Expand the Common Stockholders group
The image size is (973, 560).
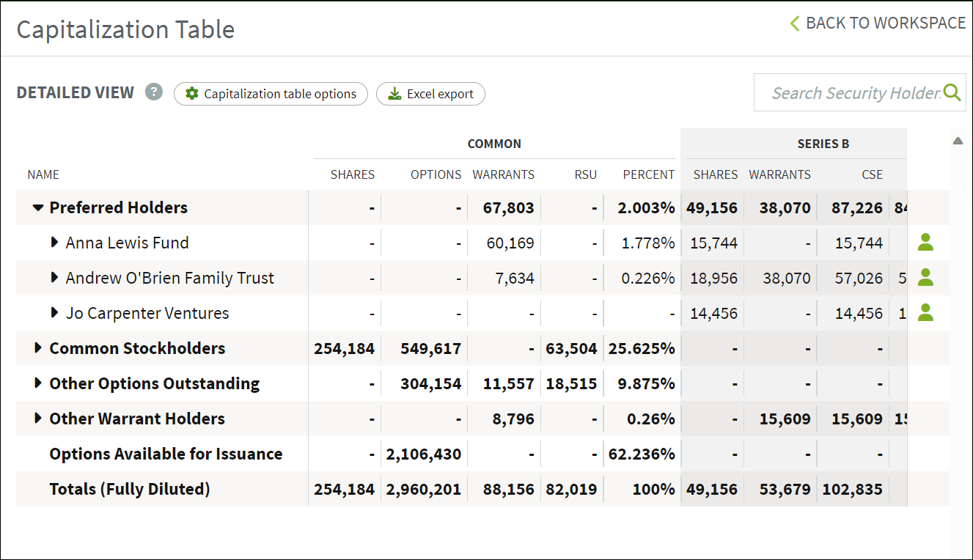[x=38, y=347]
